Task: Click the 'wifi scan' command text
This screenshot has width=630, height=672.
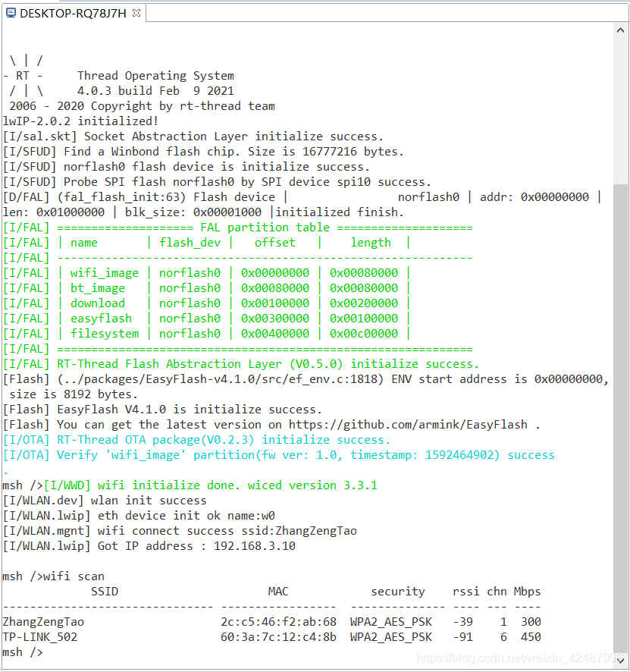Action: pos(74,576)
